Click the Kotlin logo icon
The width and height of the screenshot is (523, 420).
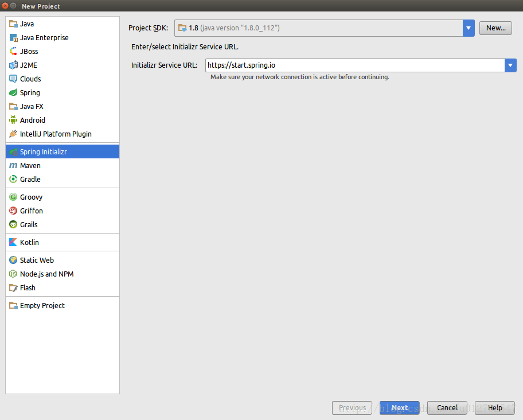[x=13, y=242]
